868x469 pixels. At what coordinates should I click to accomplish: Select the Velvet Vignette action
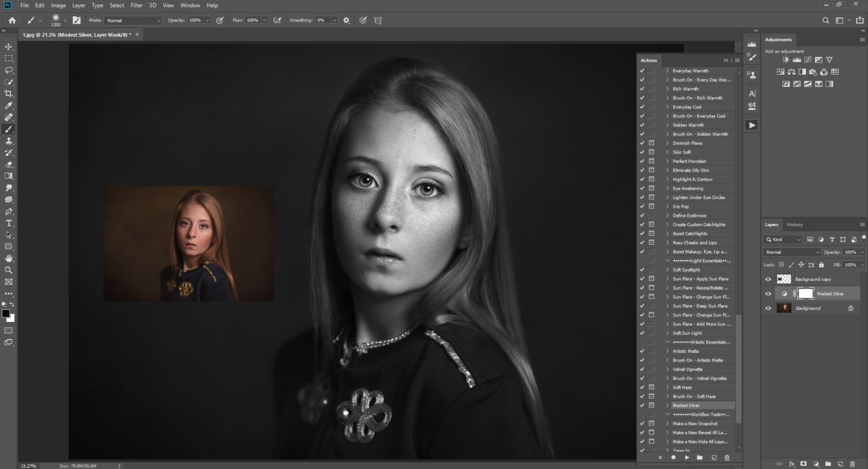tap(687, 369)
